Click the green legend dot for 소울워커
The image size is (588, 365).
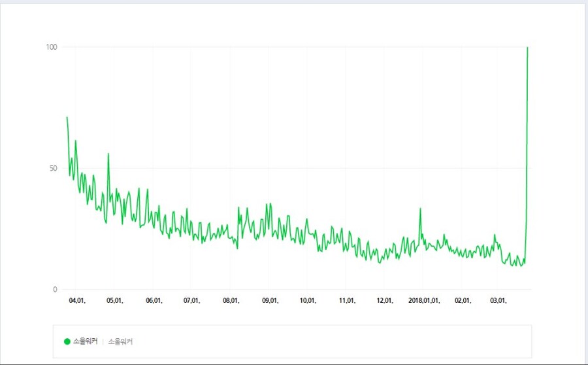(x=67, y=341)
